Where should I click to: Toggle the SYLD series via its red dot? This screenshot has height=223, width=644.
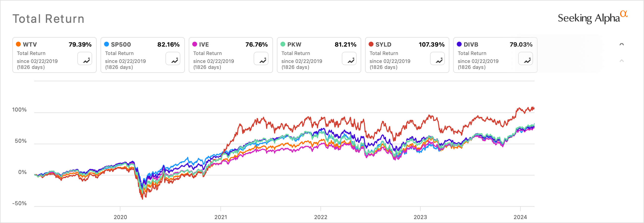point(371,44)
